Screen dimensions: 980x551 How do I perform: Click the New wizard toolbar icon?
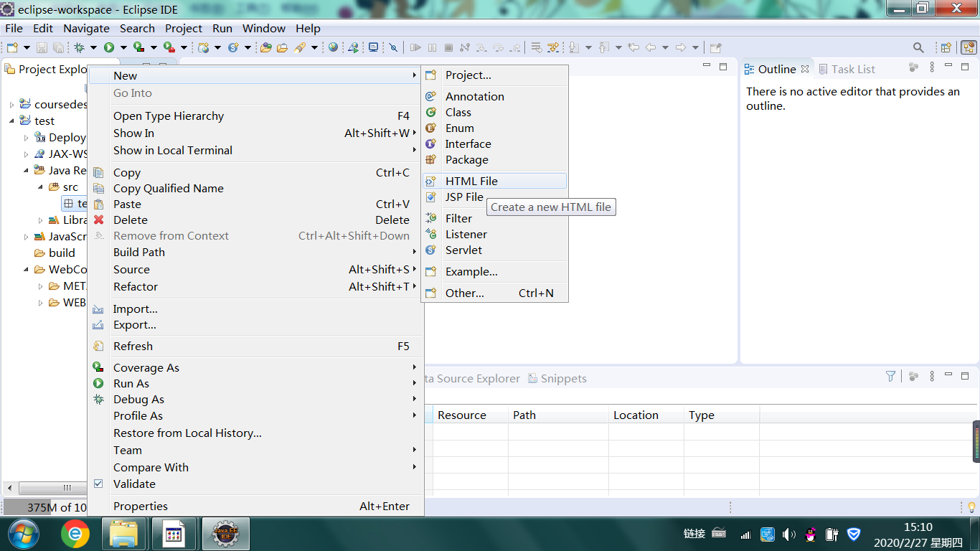coord(11,48)
